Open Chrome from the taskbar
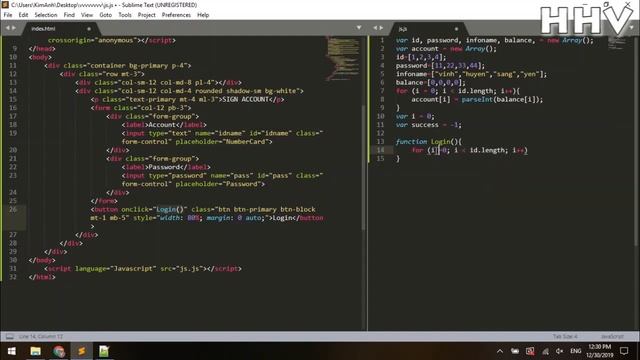Image resolution: width=640 pixels, height=360 pixels. (x=59, y=351)
